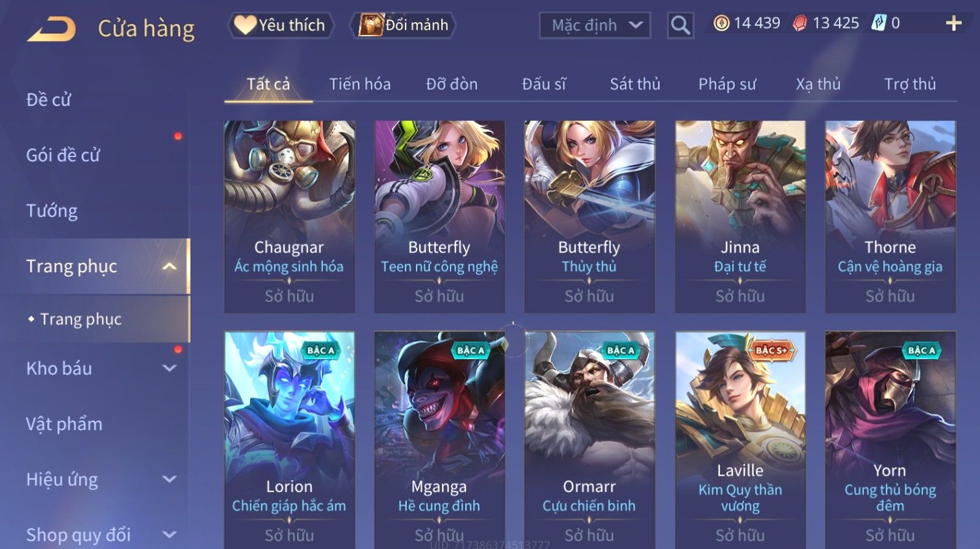This screenshot has width=980, height=549.
Task: Open Laville Kim Quy thần vương skin
Action: click(x=740, y=440)
